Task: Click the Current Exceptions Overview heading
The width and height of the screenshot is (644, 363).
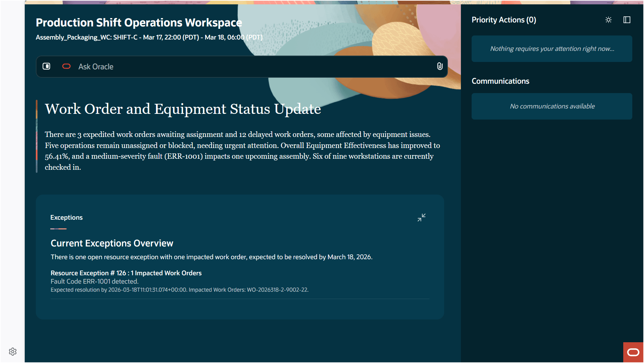Action: point(112,243)
